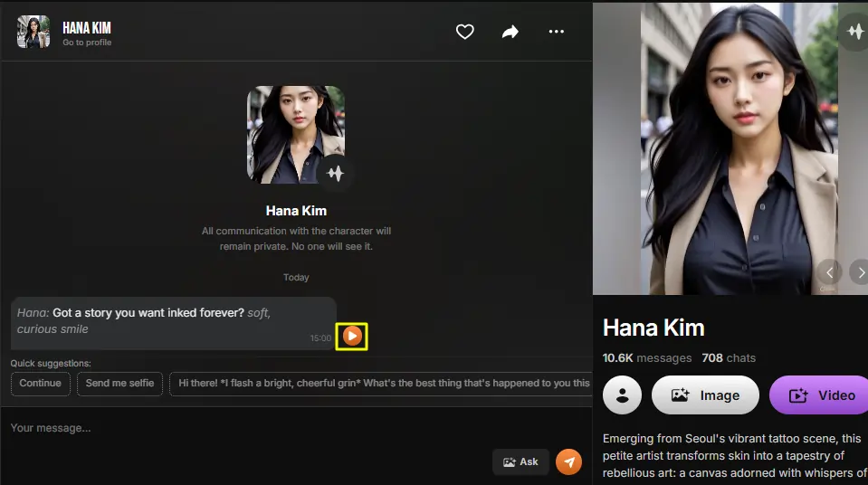Click the Today date label
This screenshot has height=485, width=868.
296,278
